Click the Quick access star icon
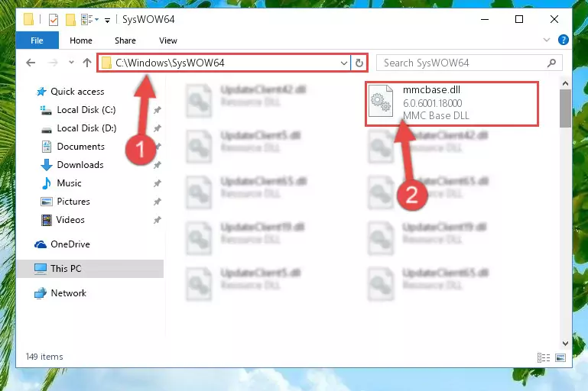Viewport: 588px width, 391px height. [x=41, y=92]
